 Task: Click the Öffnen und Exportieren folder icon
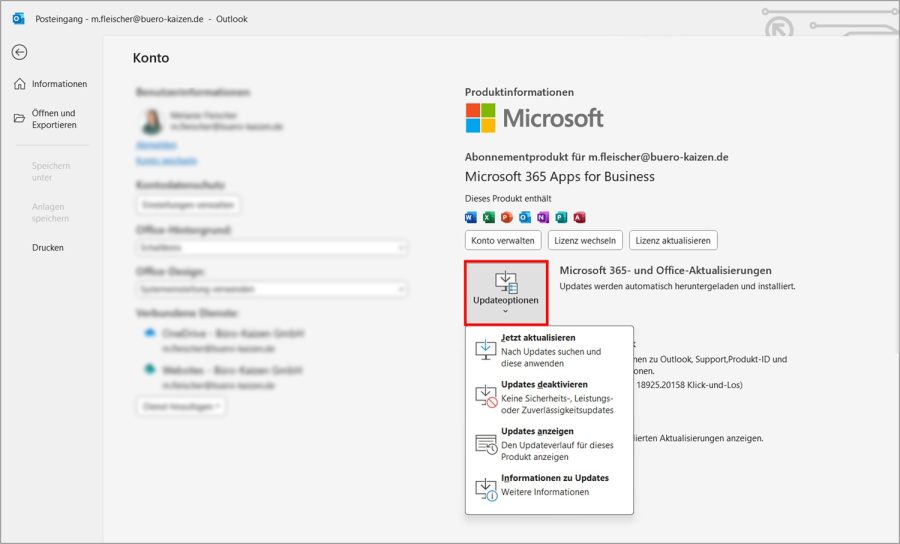[20, 118]
